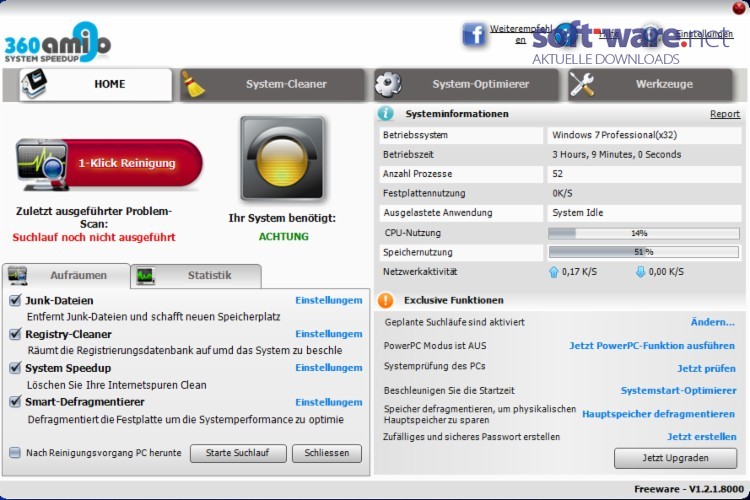The height and width of the screenshot is (500, 750).
Task: Click 'PowerPC Modus ist AUS' text
Action: (x=435, y=345)
